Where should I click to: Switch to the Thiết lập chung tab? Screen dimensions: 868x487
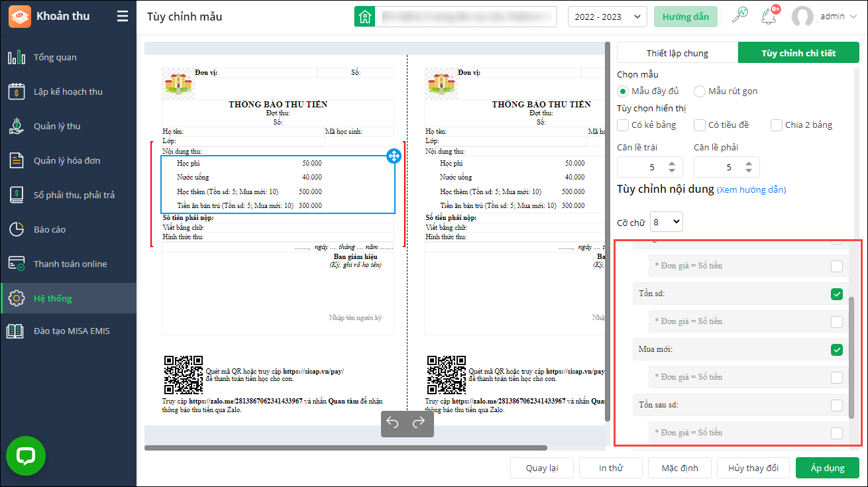[x=677, y=53]
